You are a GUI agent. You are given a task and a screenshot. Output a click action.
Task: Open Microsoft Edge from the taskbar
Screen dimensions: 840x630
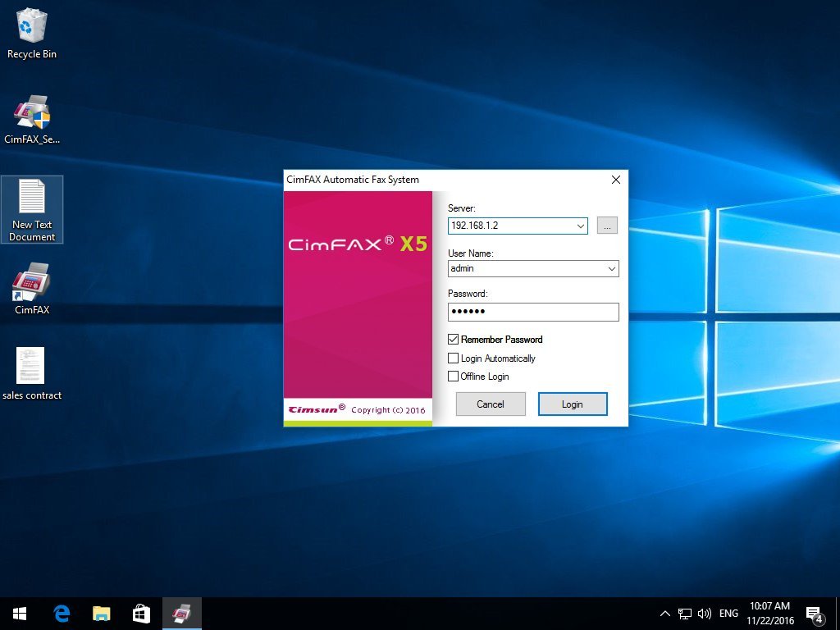[62, 613]
